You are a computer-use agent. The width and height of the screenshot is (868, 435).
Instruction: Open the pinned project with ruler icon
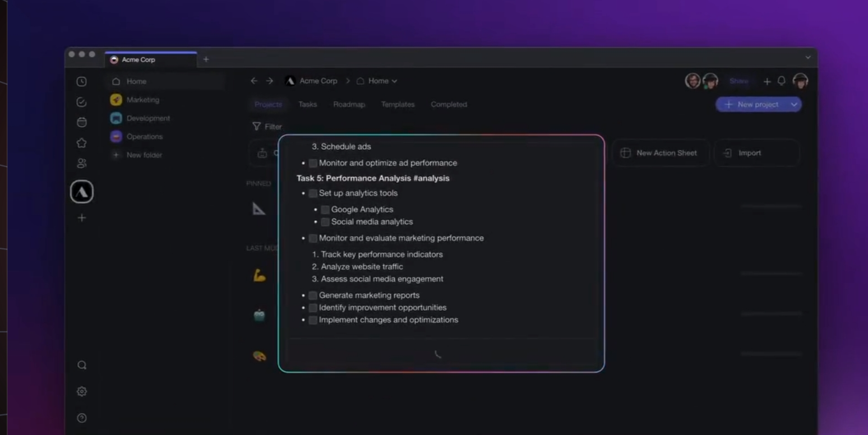pos(258,209)
